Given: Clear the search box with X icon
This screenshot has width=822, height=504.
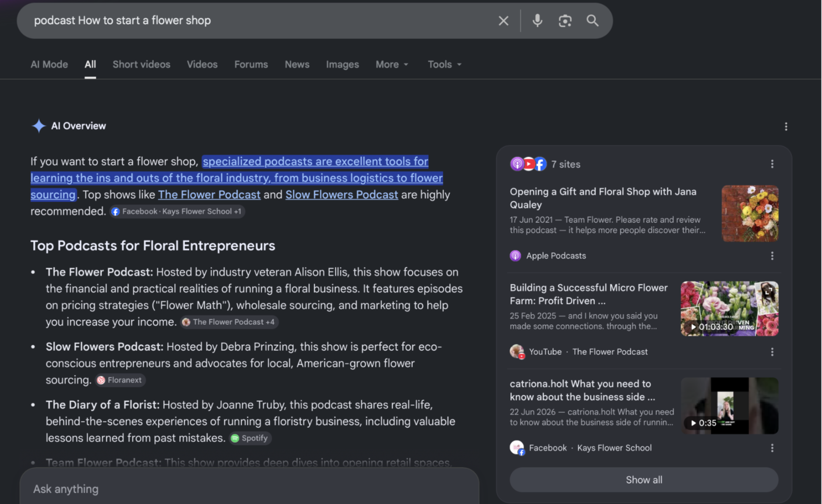Looking at the screenshot, I should (x=503, y=20).
